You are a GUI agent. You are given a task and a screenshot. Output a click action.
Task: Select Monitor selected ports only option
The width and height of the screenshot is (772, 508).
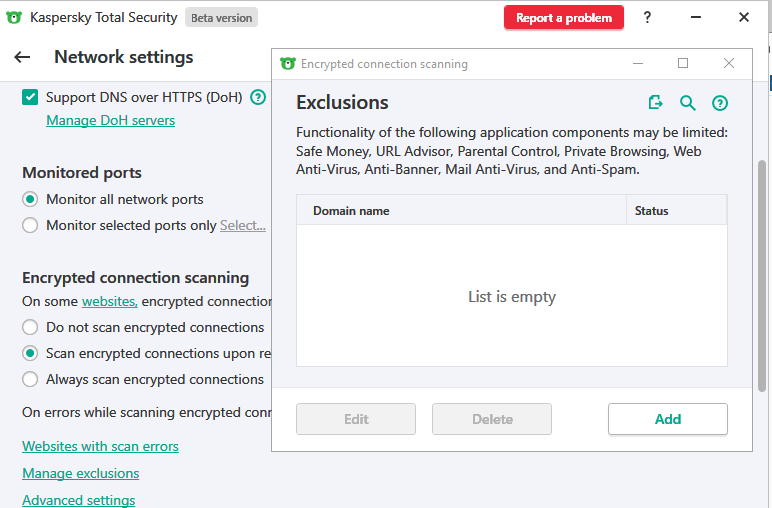(30, 225)
